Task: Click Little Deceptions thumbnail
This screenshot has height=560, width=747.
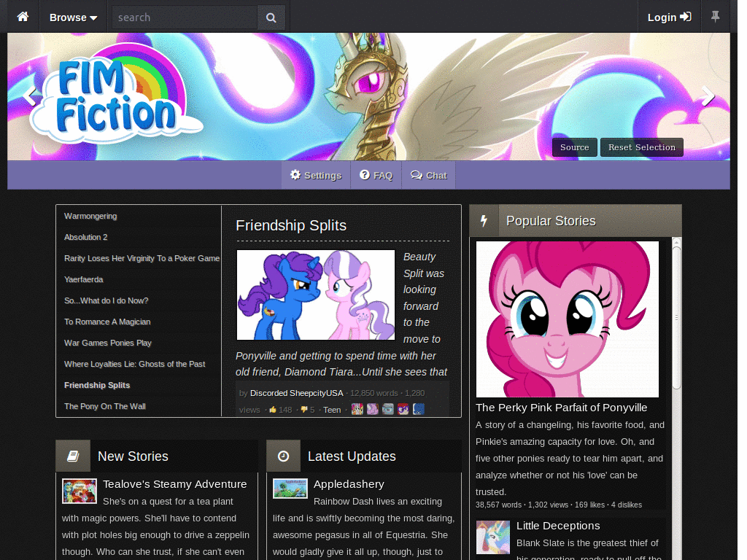Action: (x=493, y=537)
